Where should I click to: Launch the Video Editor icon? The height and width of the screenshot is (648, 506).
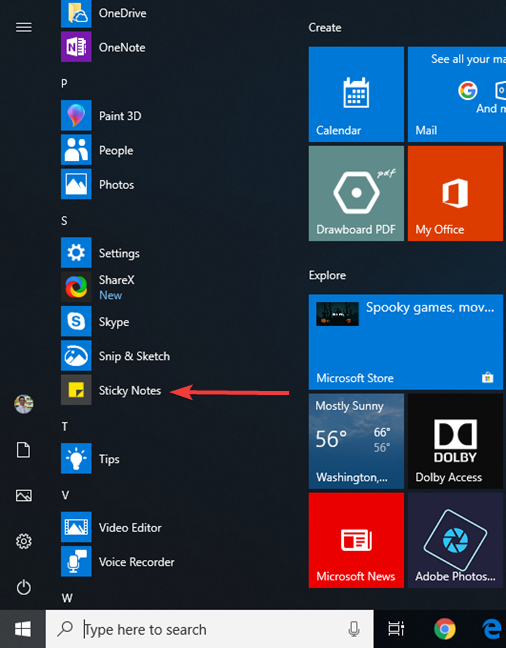(x=76, y=527)
